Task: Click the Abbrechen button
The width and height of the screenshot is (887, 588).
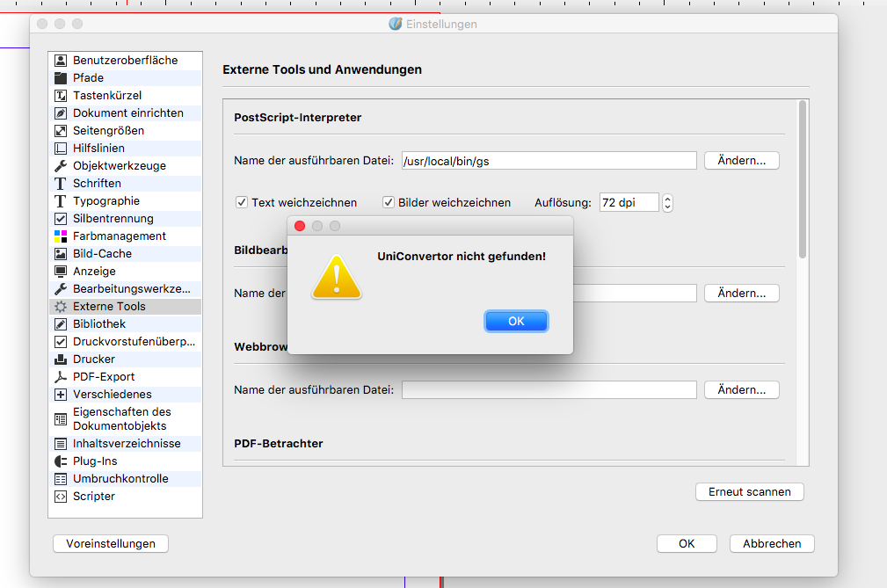Action: 772,544
